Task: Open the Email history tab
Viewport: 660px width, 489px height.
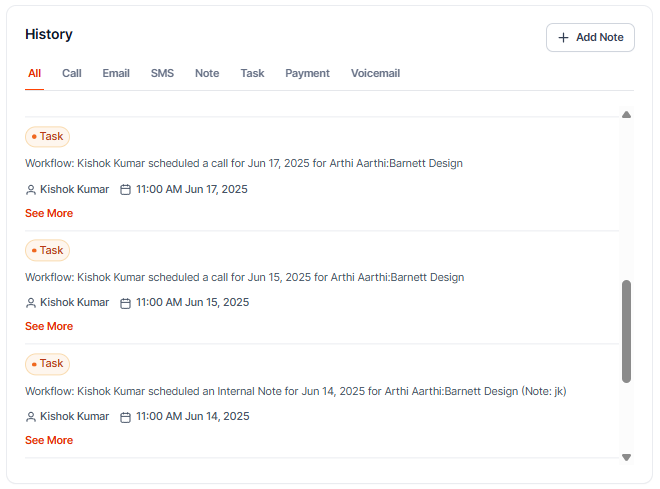Action: pyautogui.click(x=116, y=73)
